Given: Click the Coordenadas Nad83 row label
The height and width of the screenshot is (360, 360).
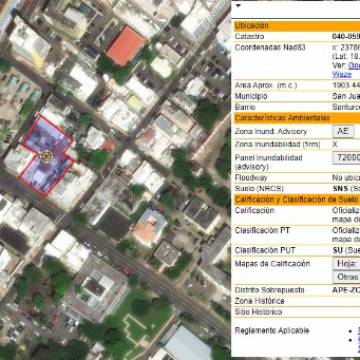Looking at the screenshot, I should [x=270, y=47].
